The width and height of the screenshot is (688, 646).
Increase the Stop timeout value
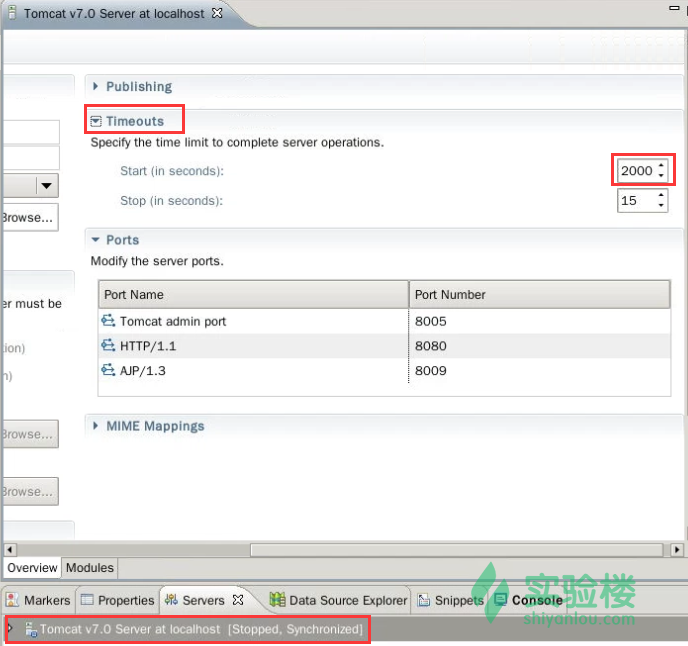tap(661, 194)
